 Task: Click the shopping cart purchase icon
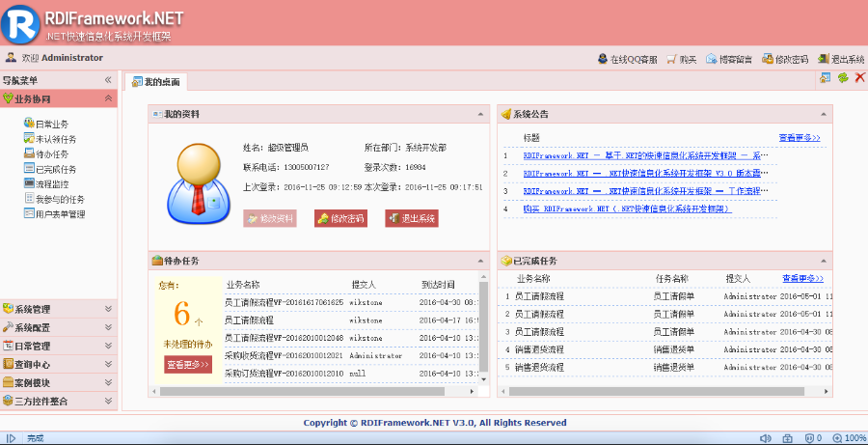click(671, 59)
